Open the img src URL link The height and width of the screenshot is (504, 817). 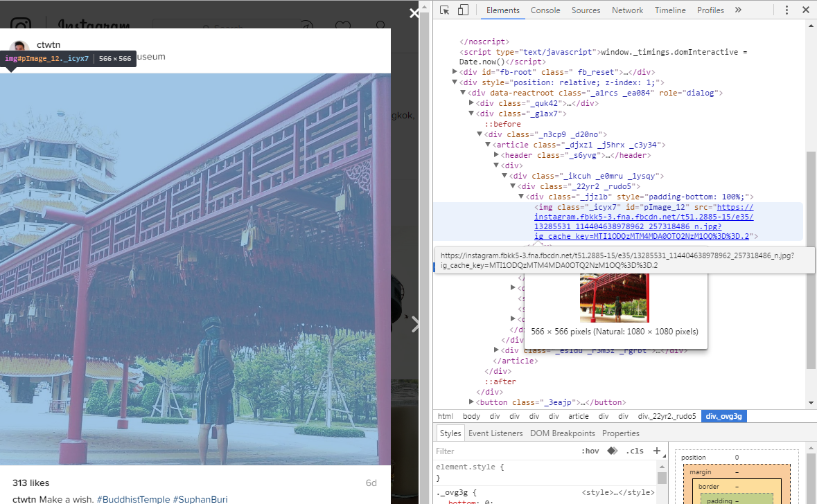point(644,222)
